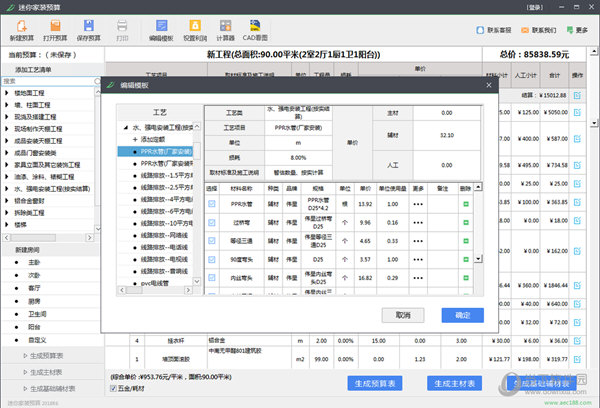Image resolution: width=600 pixels, height=408 pixels.
Task: Select the 主卧 room
Action: tap(34, 262)
